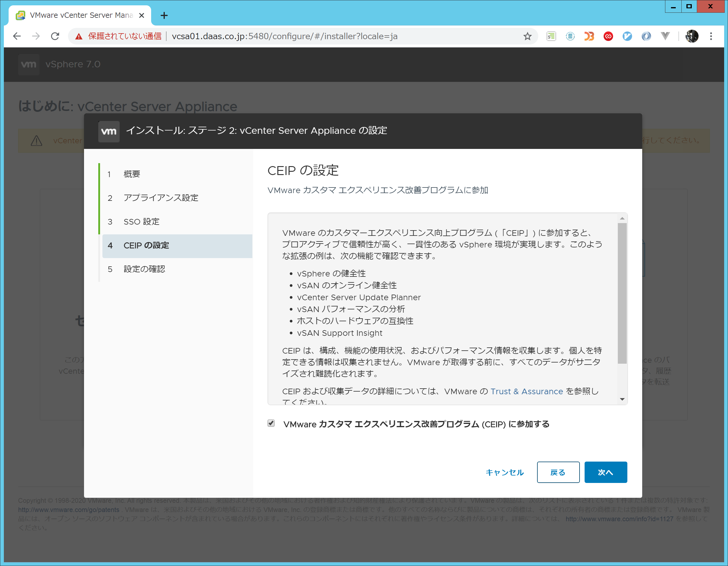Viewport: 728px width, 566px height.
Task: Click the vCenter Server Update Planner bullet
Action: pyautogui.click(x=359, y=297)
